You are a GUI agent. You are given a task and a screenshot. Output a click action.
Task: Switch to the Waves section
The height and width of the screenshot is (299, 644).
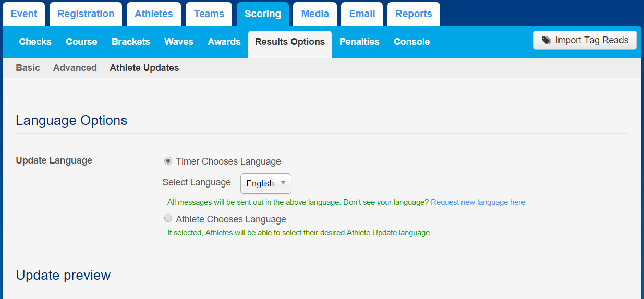point(179,42)
